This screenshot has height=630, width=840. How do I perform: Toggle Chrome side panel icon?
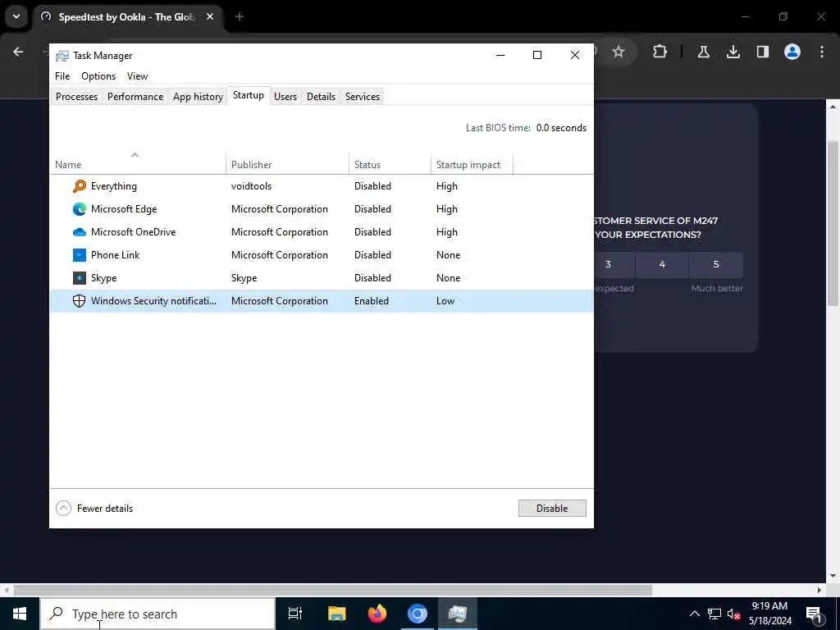coord(762,52)
